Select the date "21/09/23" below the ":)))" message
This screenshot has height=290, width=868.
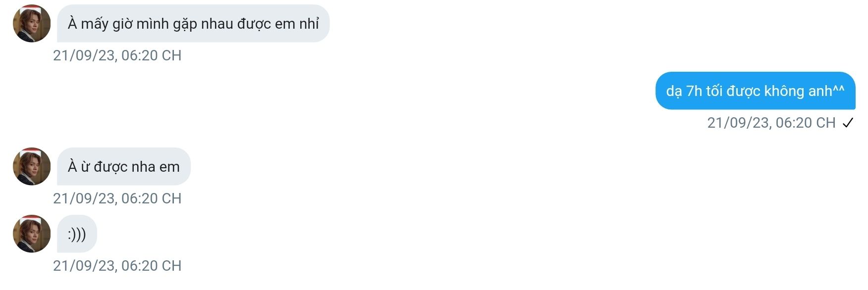(84, 266)
